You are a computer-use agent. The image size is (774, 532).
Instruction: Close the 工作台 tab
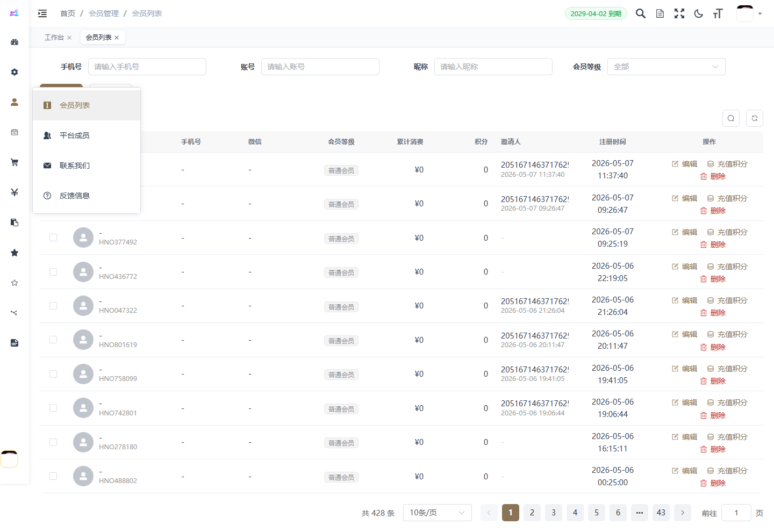pyautogui.click(x=69, y=38)
